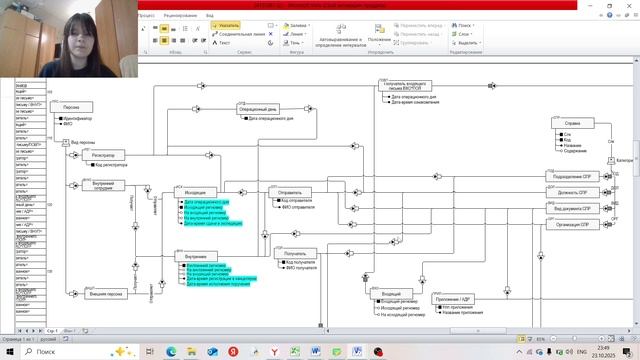Open File Explorer from taskbar

point(191,351)
